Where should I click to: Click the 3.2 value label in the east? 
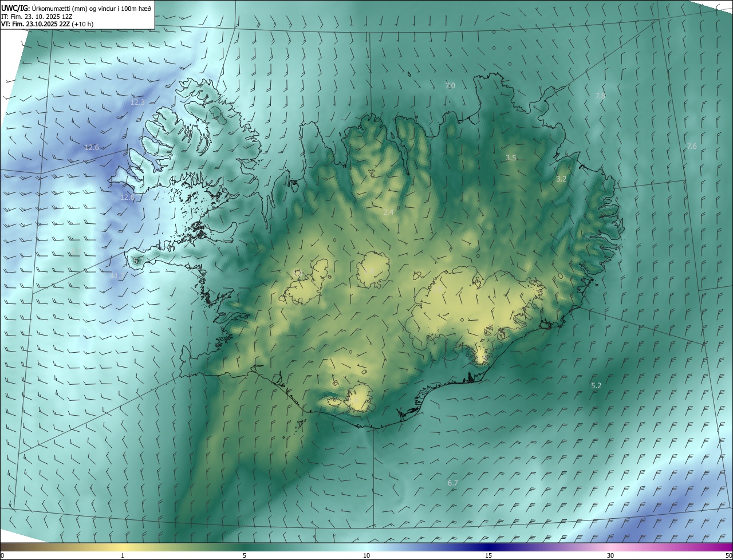click(561, 179)
